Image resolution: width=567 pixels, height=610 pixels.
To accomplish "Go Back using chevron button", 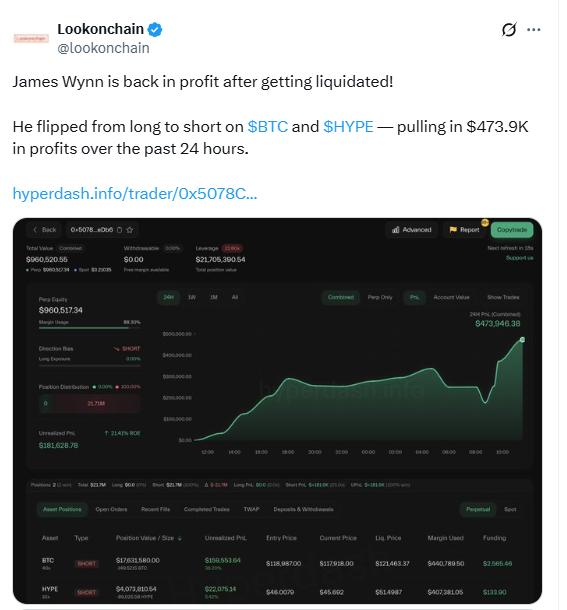I will click(x=44, y=230).
